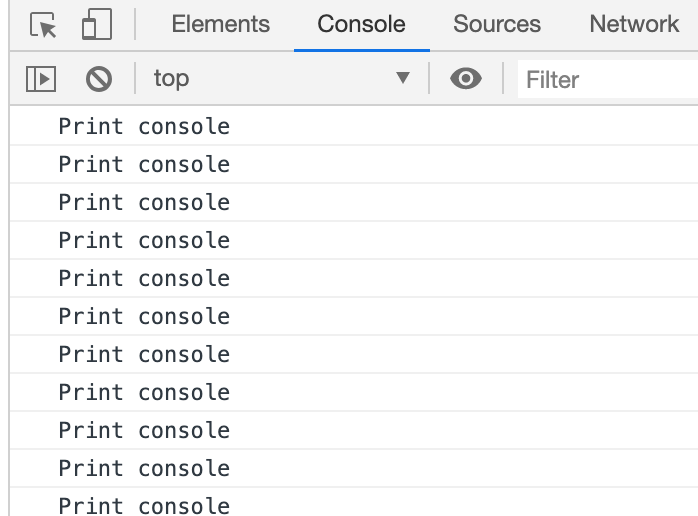Show the console sidebar panel icon
698x516 pixels.
tap(41, 79)
